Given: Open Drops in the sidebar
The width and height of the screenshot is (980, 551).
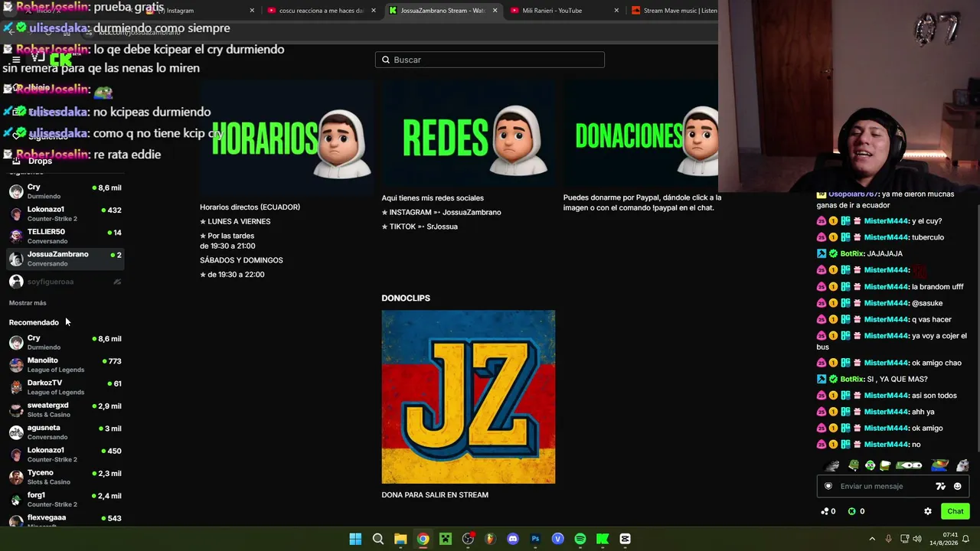Looking at the screenshot, I should pos(40,161).
